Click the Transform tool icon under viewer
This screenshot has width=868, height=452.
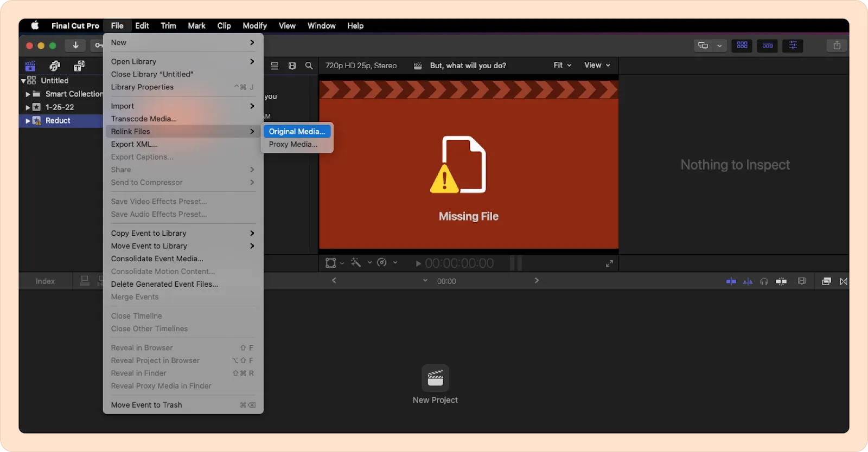(330, 263)
